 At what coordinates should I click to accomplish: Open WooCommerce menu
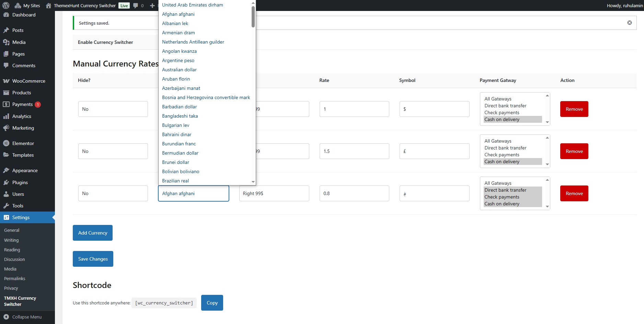coord(27,81)
